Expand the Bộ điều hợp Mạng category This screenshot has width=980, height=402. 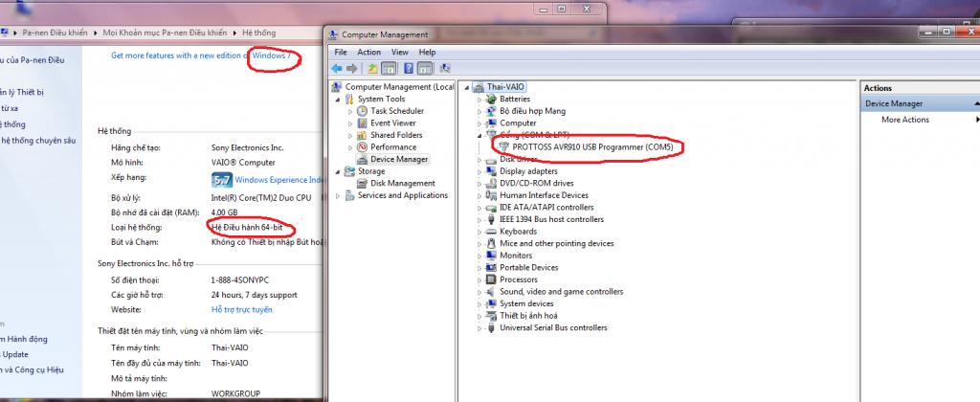(479, 111)
